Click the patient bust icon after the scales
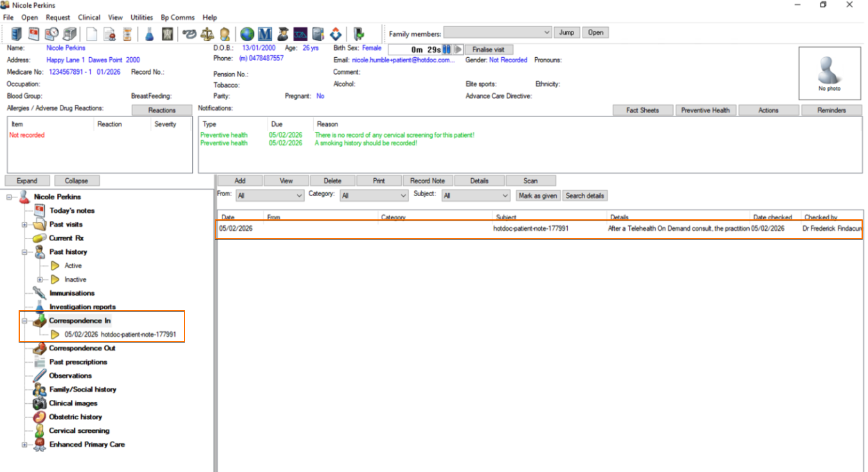The image size is (868, 472). 225,33
